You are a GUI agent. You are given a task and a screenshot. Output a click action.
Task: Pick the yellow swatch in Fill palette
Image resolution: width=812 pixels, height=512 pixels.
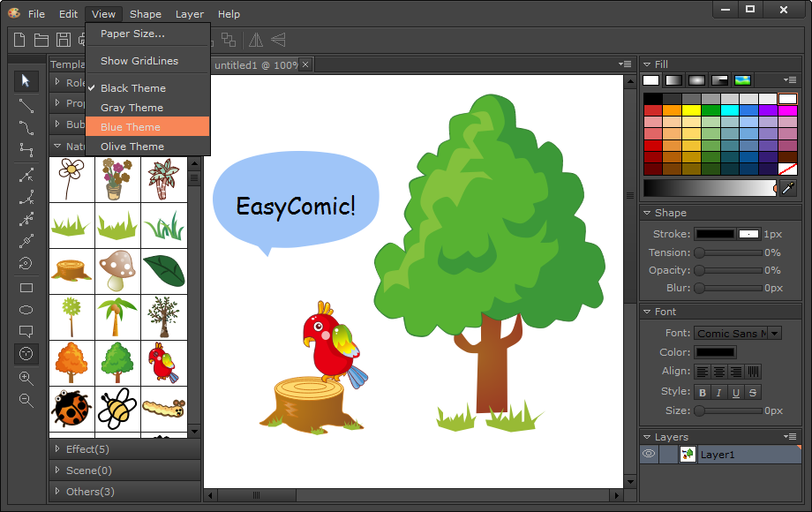690,110
